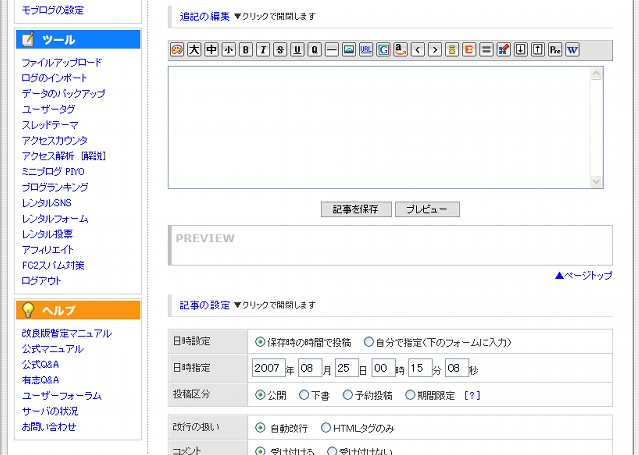This screenshot has width=639, height=455.
Task: Click the textarea scrollbar up arrow
Action: pos(596,74)
